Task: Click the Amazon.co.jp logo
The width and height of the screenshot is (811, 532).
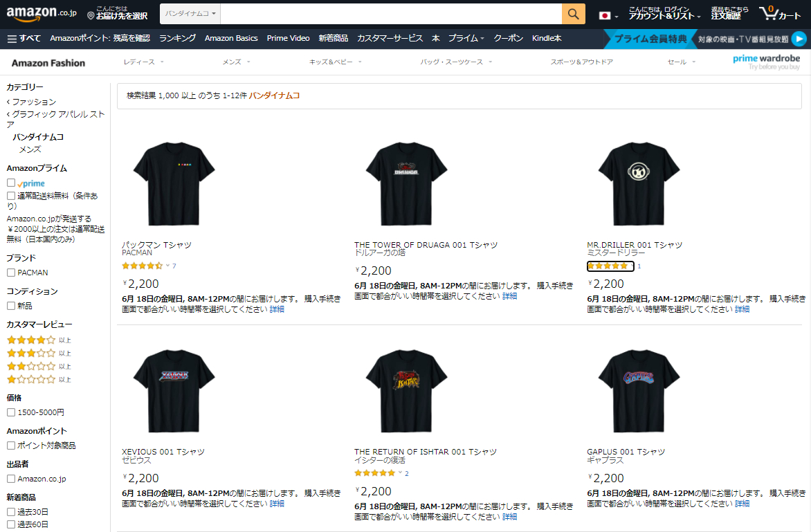Action: (x=42, y=14)
